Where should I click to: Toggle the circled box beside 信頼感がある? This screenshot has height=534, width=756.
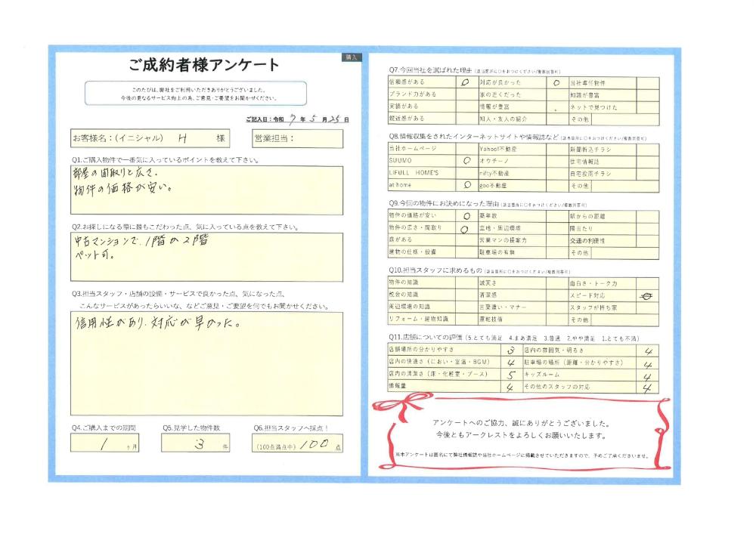tap(466, 82)
